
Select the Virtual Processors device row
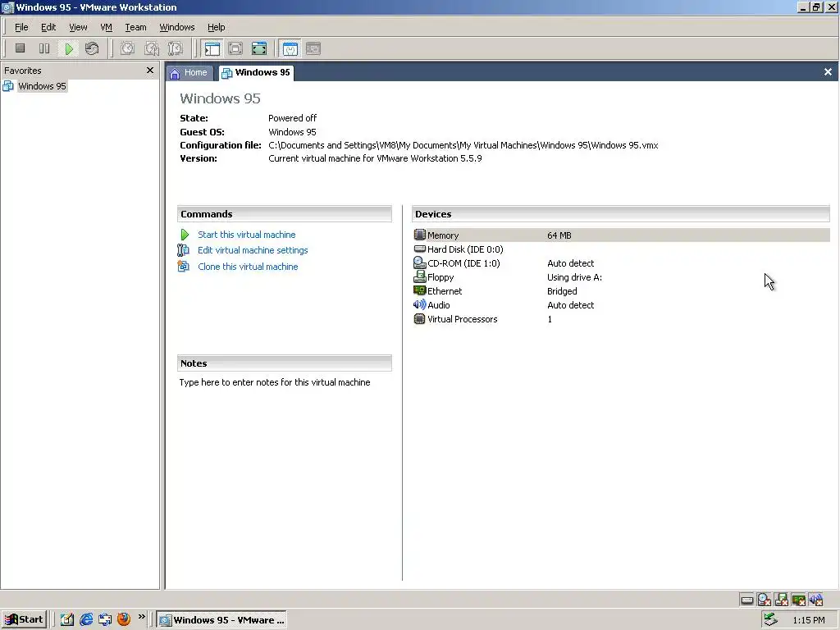pyautogui.click(x=622, y=319)
